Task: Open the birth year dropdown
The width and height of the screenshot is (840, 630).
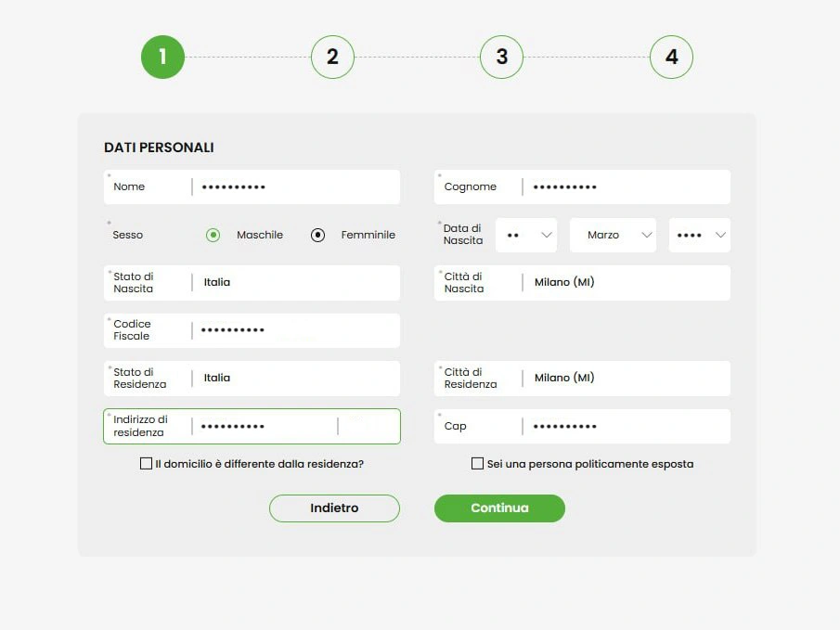Action: [700, 235]
